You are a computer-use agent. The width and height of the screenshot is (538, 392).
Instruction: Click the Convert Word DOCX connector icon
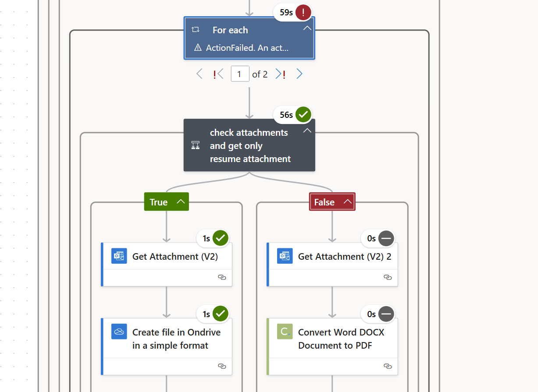285,332
